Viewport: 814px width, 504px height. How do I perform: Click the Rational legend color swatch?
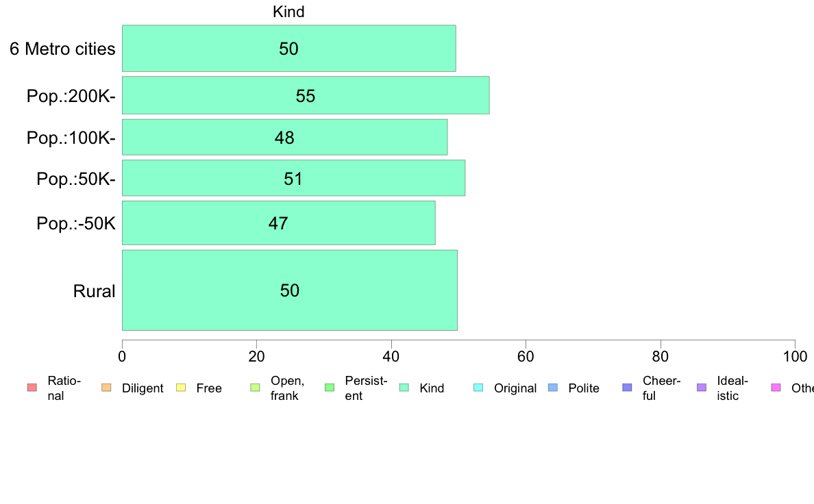pos(32,388)
